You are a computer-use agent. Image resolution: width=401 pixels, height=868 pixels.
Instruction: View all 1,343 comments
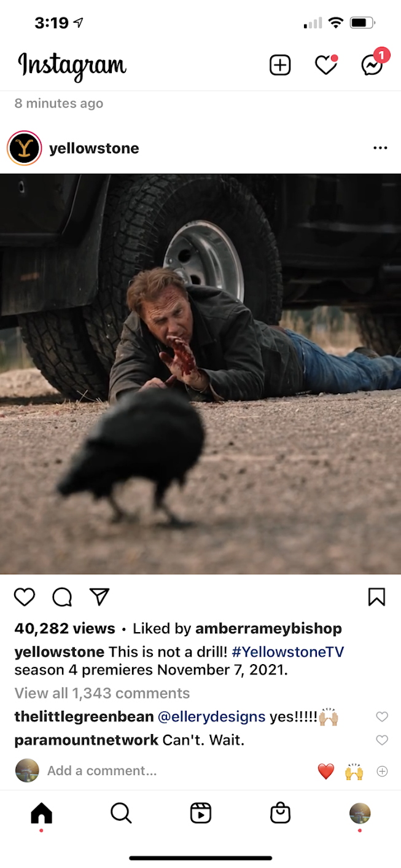click(x=102, y=693)
